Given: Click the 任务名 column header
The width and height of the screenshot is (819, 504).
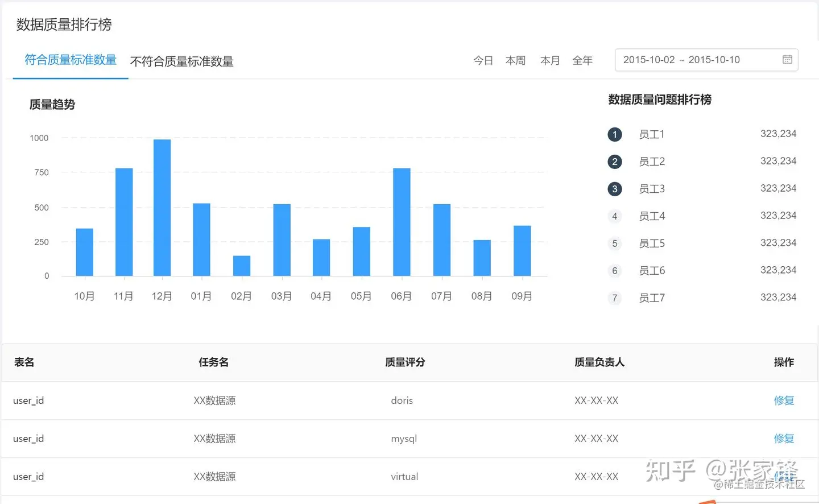Looking at the screenshot, I should [214, 362].
